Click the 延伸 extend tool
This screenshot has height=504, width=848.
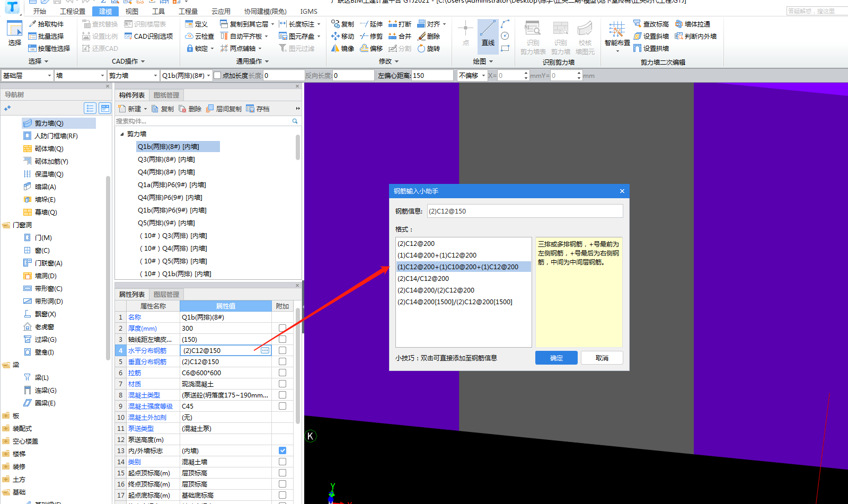point(371,24)
